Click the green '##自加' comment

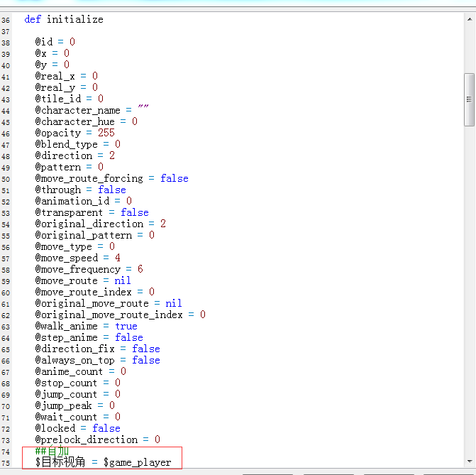click(x=52, y=451)
